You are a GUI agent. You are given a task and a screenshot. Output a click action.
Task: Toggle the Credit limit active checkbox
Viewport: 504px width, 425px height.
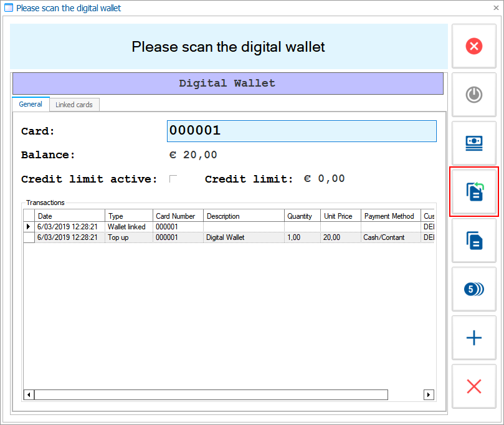point(173,179)
